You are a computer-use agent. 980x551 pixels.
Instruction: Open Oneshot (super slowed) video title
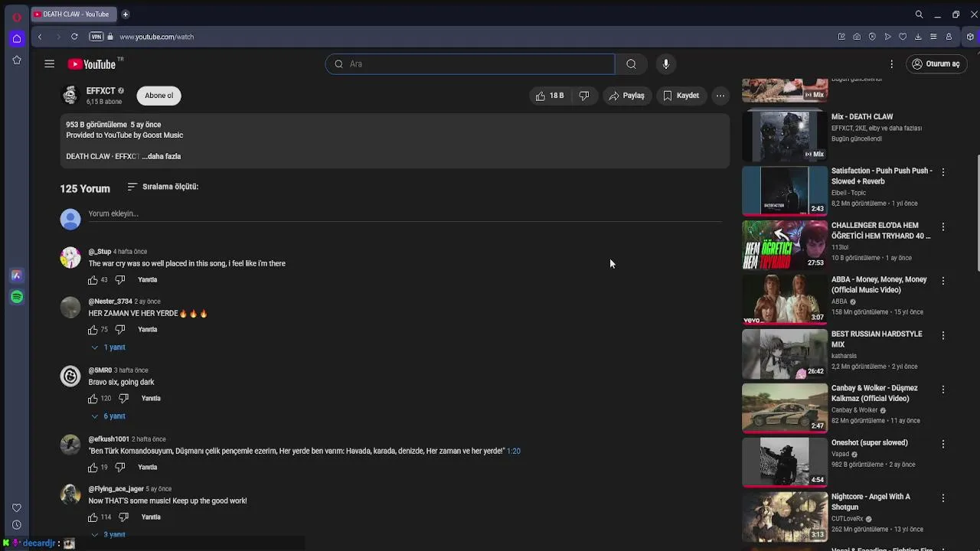click(x=870, y=442)
